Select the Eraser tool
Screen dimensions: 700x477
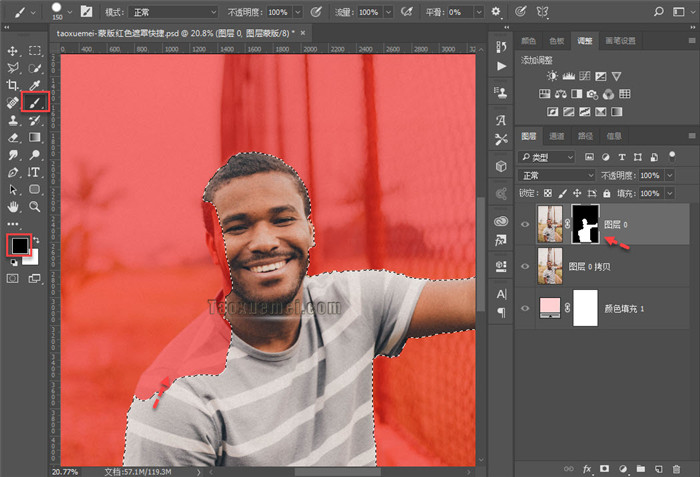[x=13, y=137]
